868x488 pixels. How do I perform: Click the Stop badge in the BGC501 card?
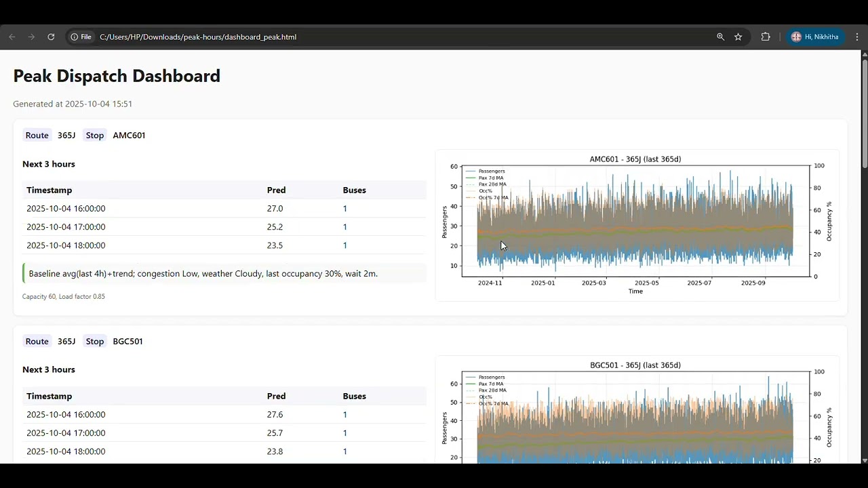95,341
